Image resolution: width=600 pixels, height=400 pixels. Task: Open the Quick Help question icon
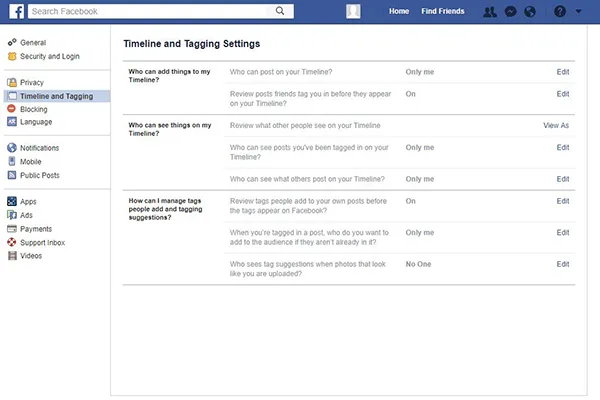pyautogui.click(x=560, y=11)
